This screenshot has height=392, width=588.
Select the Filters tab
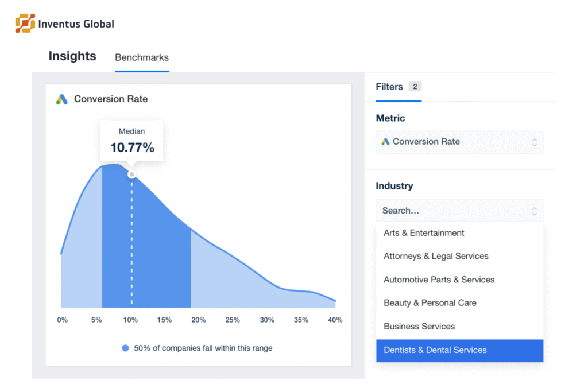389,87
